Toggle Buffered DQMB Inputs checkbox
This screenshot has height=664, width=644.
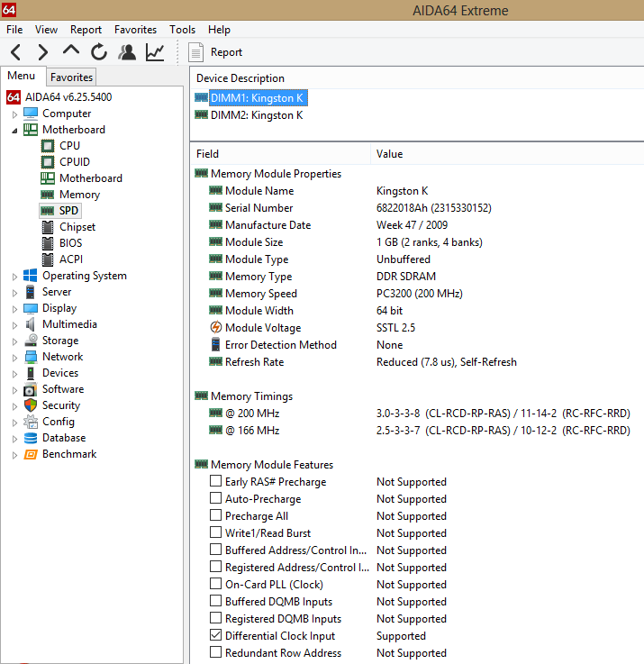tap(215, 600)
